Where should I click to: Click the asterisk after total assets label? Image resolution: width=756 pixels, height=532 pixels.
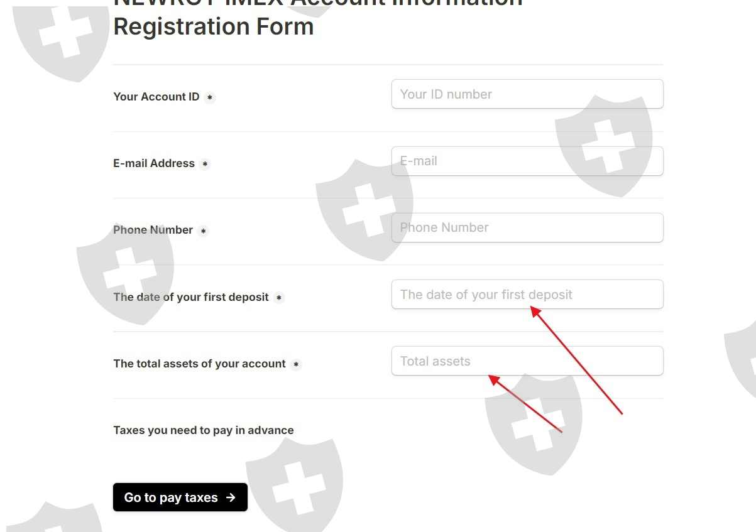click(296, 364)
